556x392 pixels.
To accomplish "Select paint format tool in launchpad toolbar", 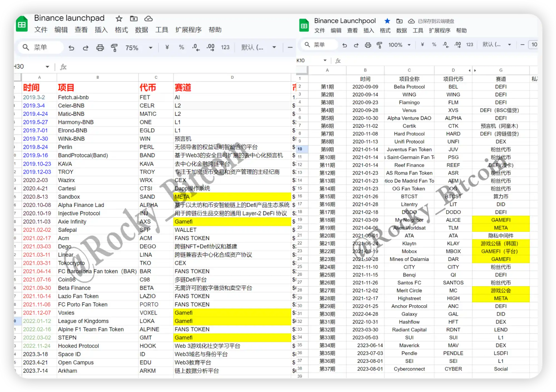I will [114, 48].
